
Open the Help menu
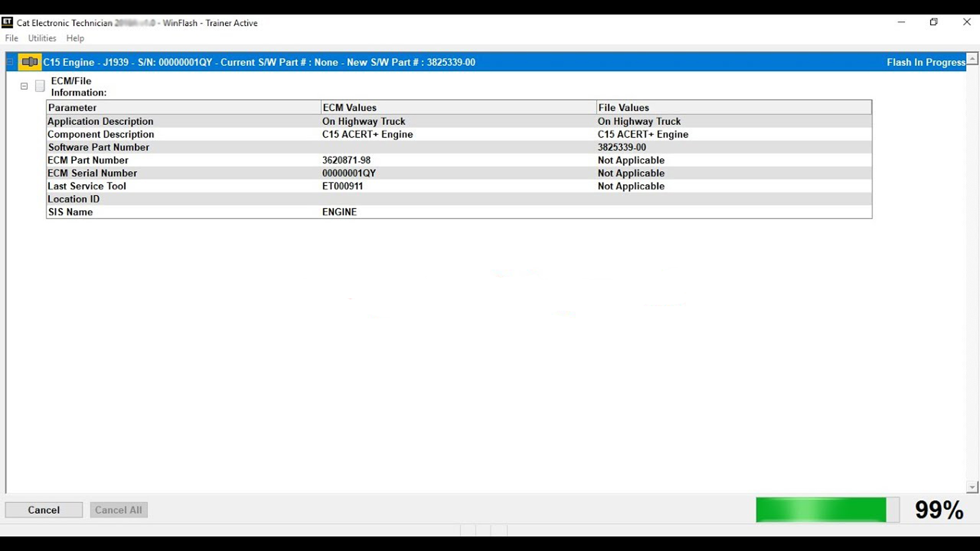[75, 38]
